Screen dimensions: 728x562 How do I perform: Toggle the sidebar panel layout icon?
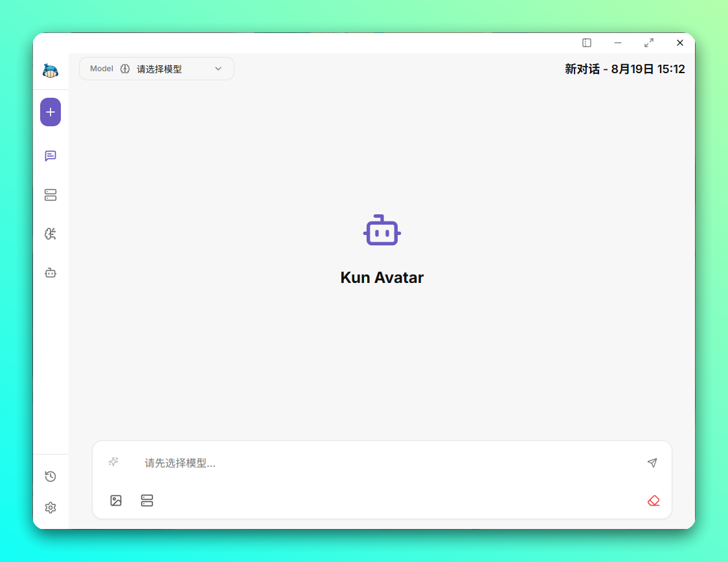coord(587,43)
